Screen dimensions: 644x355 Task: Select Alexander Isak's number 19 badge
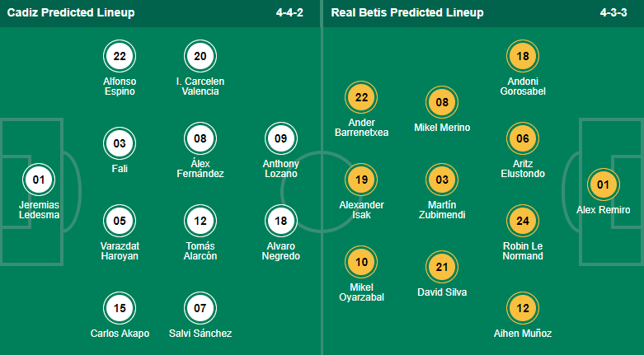361,180
